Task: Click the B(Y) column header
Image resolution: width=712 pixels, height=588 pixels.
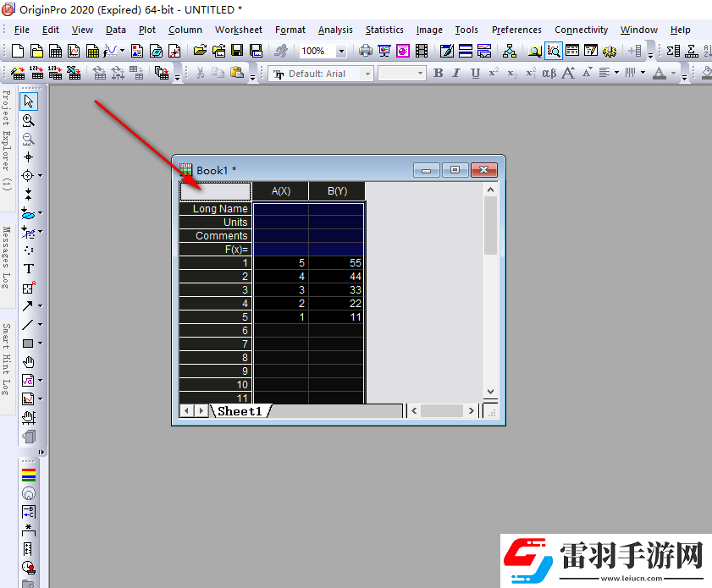Action: [337, 191]
